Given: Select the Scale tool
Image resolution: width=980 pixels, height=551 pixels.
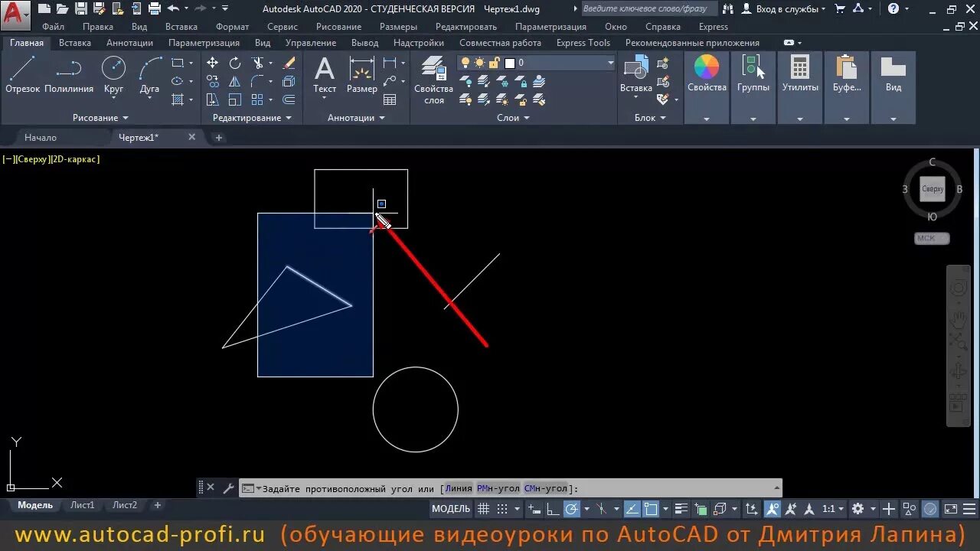Looking at the screenshot, I should click(234, 99).
